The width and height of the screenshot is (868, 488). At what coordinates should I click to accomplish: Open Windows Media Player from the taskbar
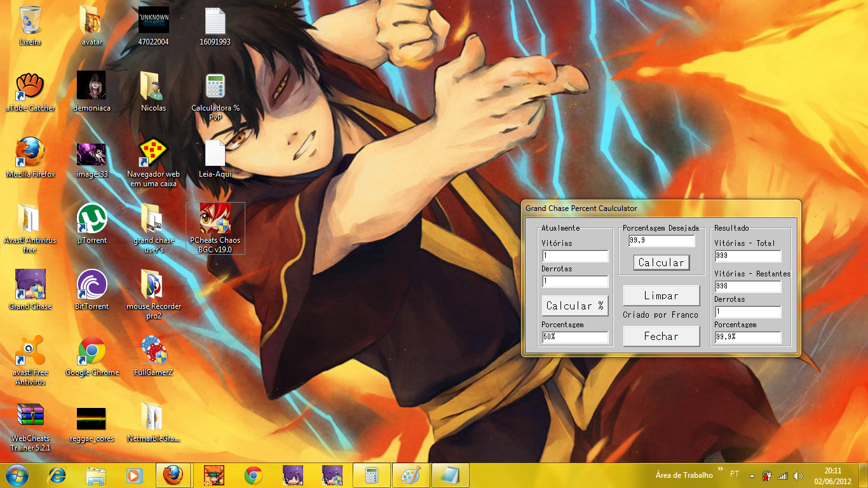[x=134, y=475]
